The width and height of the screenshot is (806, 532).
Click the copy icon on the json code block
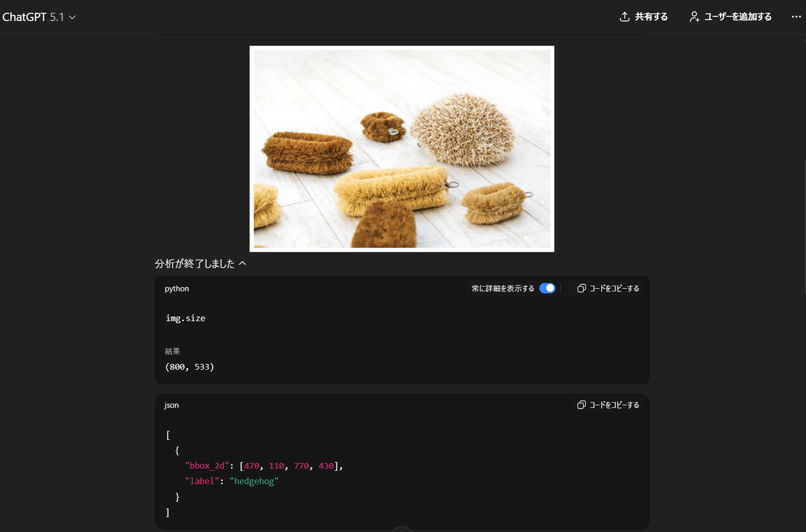coord(580,404)
